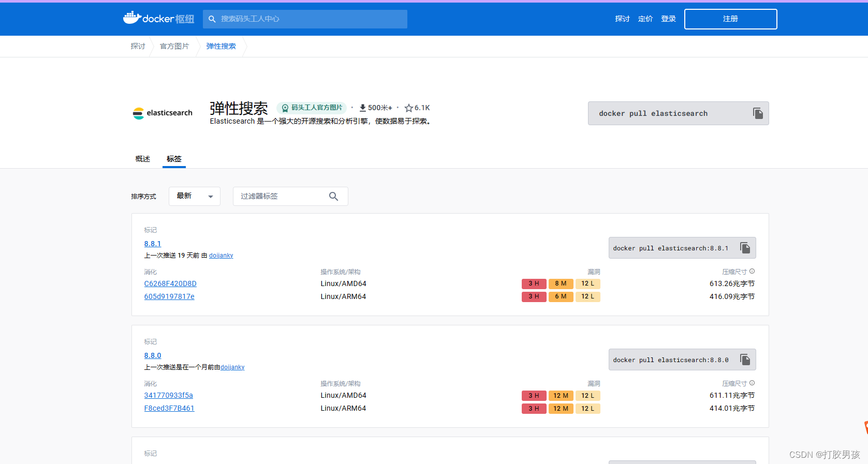Screen dimensions: 868x464
Task: Focus the 过滤器标签 filter tags field
Action: click(290, 196)
